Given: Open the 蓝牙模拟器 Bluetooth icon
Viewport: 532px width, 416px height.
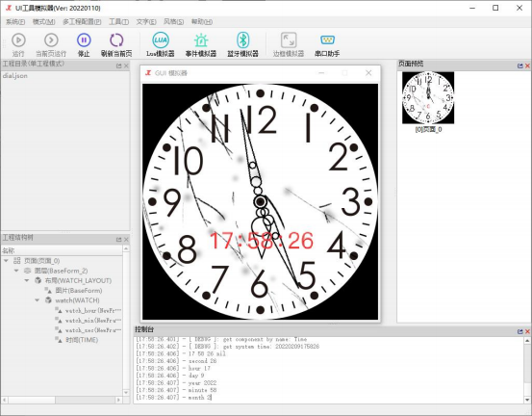Looking at the screenshot, I should 243,40.
